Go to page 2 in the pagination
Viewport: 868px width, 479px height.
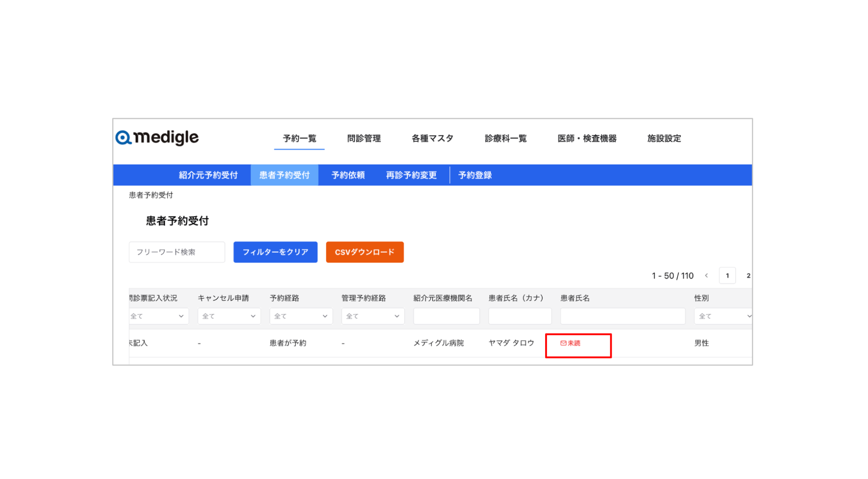[748, 276]
